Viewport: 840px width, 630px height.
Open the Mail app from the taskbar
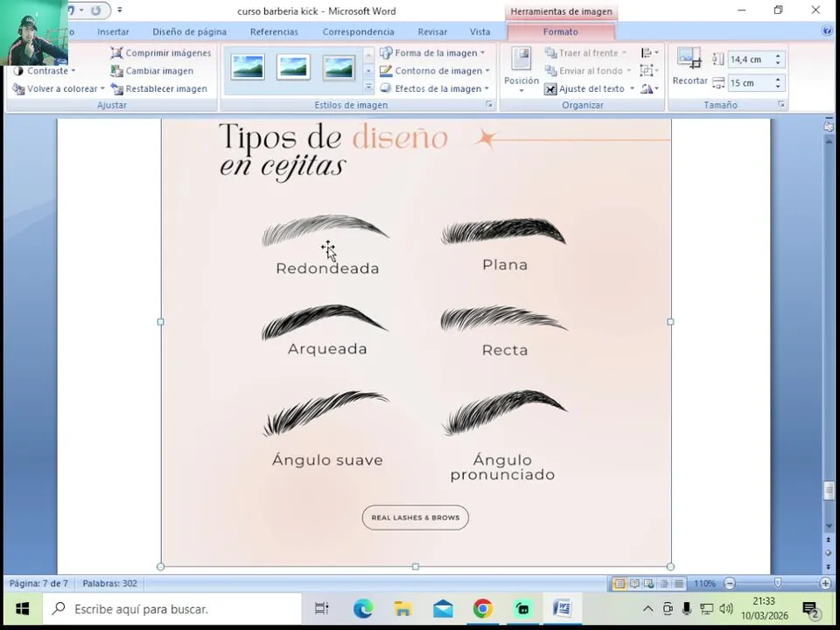click(x=443, y=609)
